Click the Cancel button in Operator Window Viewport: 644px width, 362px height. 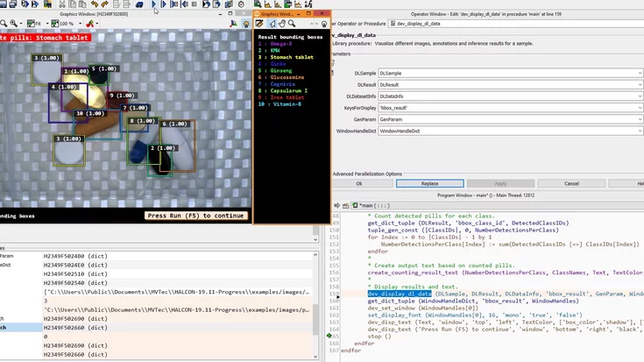tap(571, 183)
